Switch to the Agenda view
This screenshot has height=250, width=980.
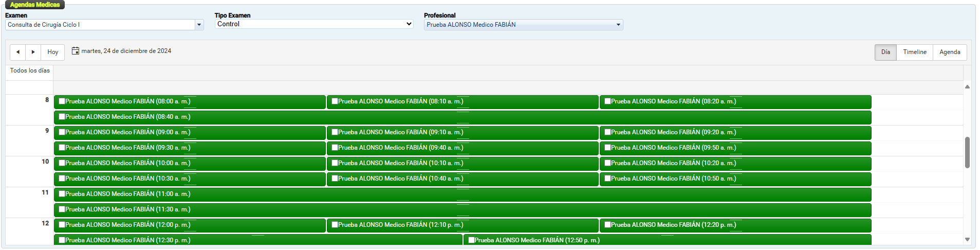point(949,52)
